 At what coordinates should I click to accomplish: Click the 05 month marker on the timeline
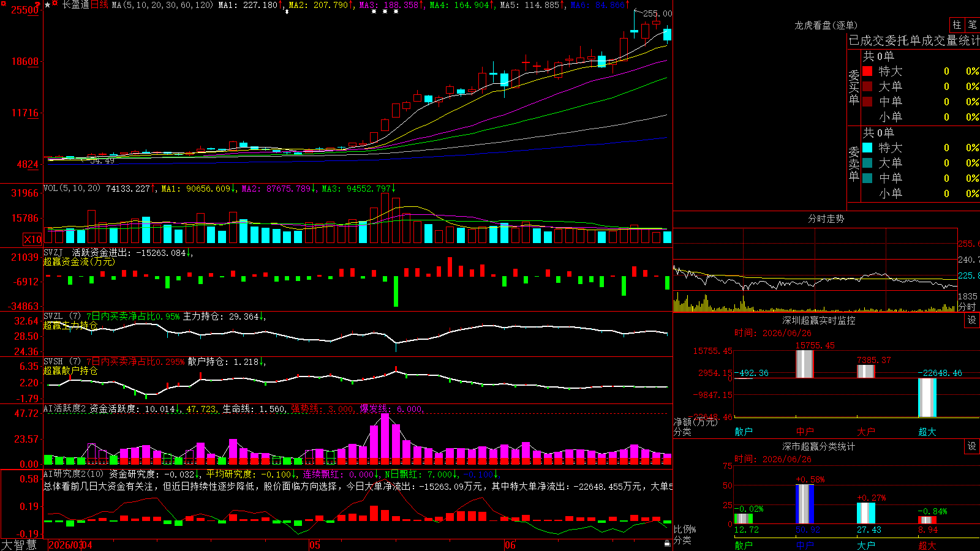pyautogui.click(x=315, y=545)
